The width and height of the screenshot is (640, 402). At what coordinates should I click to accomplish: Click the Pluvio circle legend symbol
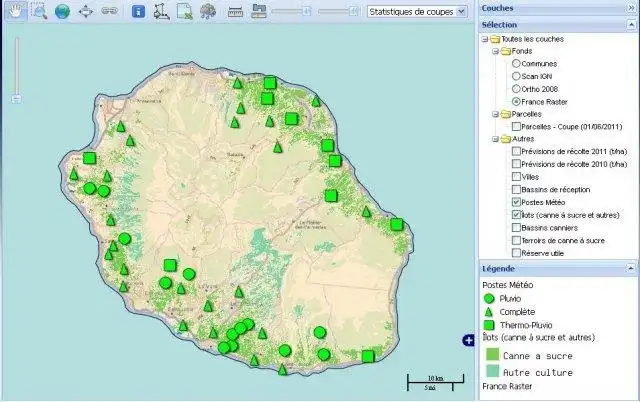[x=489, y=299]
